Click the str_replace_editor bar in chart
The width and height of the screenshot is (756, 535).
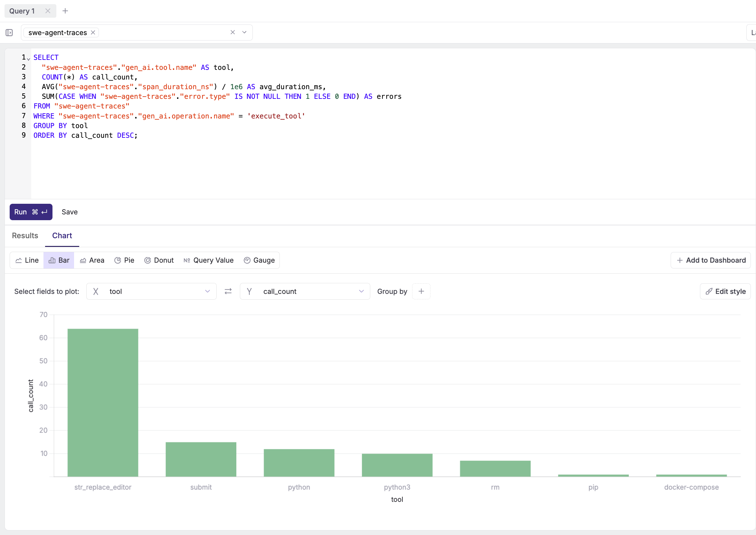point(103,402)
